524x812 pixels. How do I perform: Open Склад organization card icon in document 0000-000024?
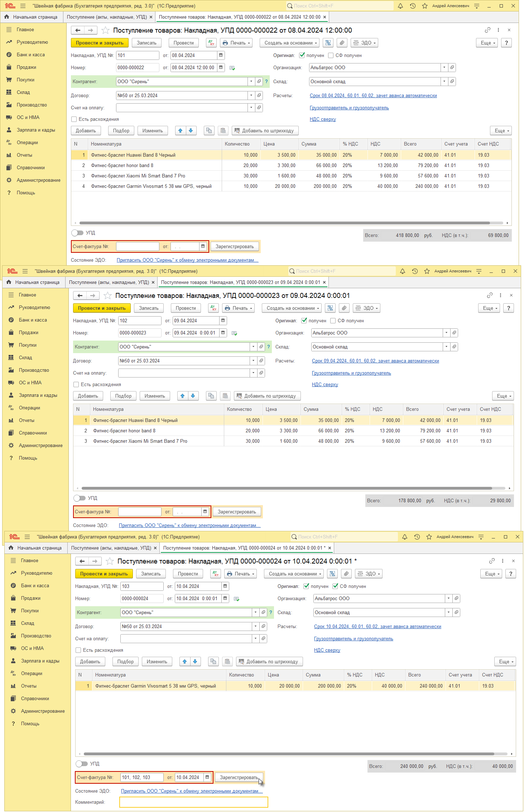click(456, 612)
